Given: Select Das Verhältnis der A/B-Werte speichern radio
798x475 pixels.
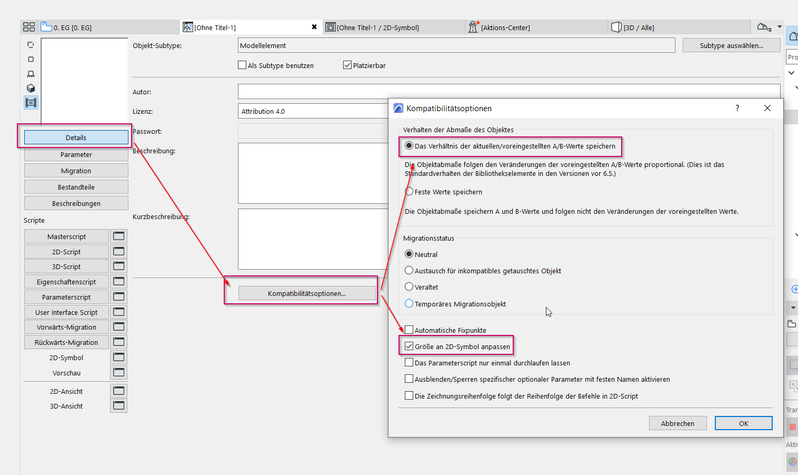Looking at the screenshot, I should click(409, 146).
